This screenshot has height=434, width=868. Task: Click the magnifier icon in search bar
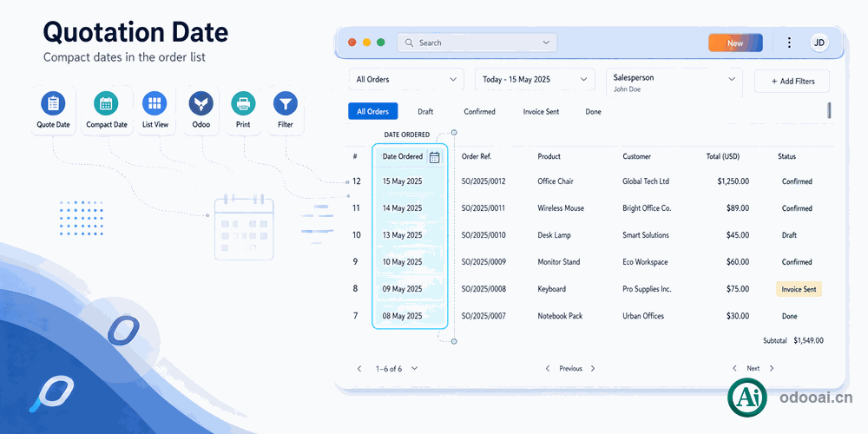(409, 43)
